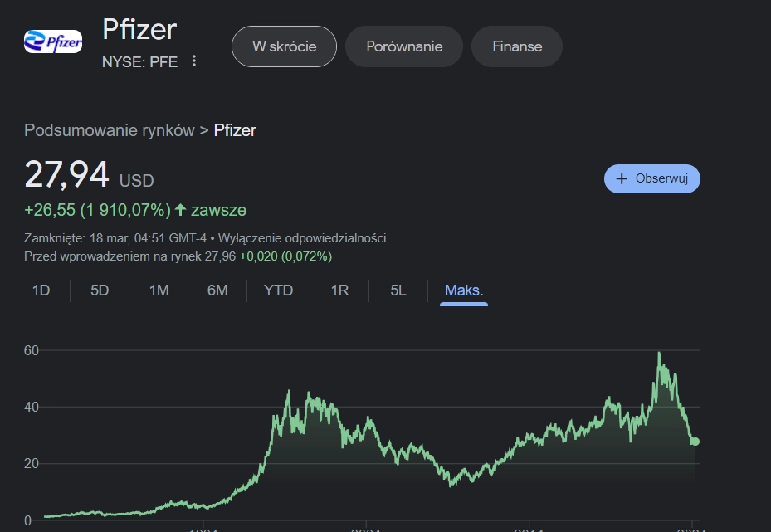Click the plus icon on Obserwuj button
This screenshot has width=771, height=532.
pos(622,178)
